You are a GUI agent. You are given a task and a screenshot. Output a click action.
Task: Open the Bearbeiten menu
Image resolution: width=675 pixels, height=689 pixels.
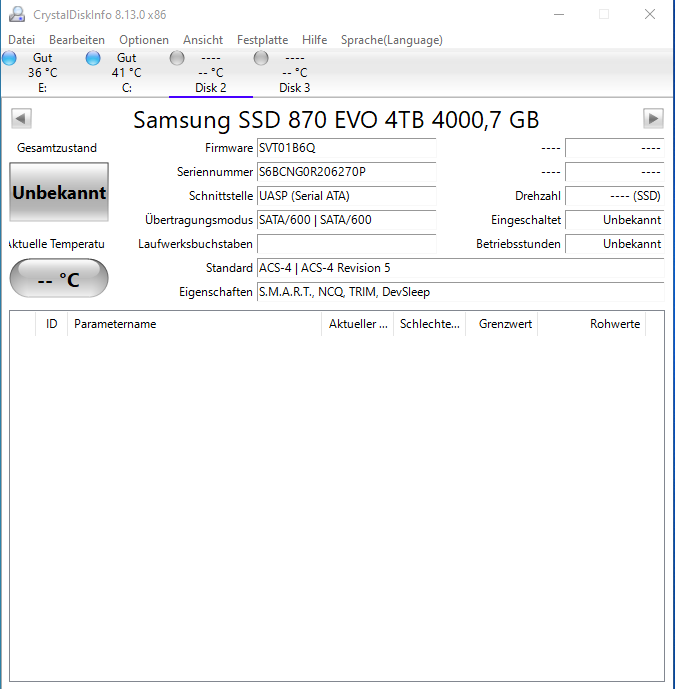tap(77, 40)
